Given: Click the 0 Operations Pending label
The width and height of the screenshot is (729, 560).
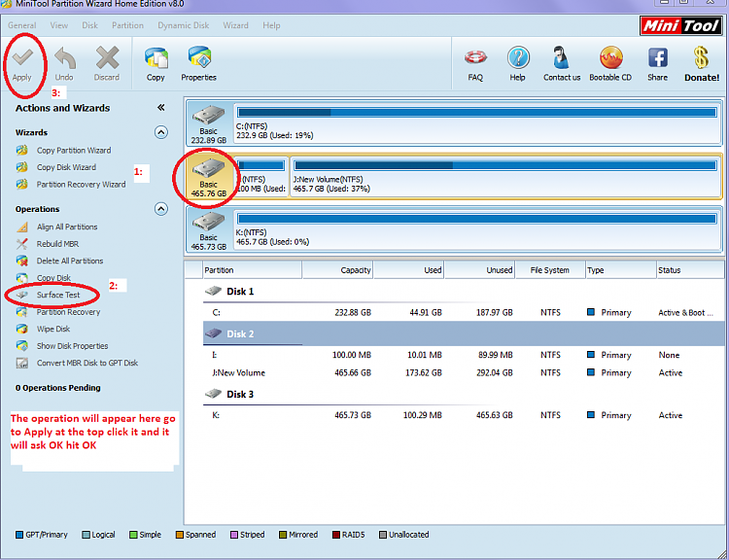Looking at the screenshot, I should (57, 388).
